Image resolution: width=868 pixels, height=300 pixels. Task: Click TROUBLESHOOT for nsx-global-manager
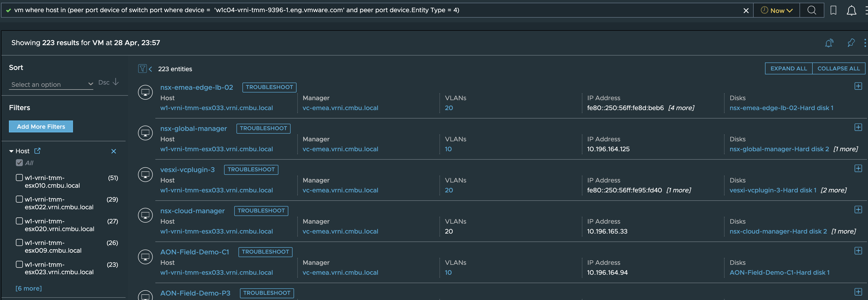pyautogui.click(x=263, y=128)
